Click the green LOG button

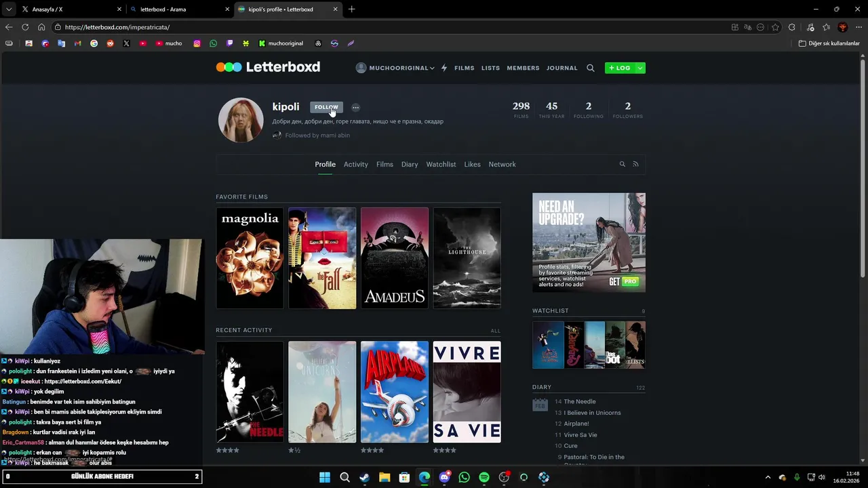click(620, 68)
